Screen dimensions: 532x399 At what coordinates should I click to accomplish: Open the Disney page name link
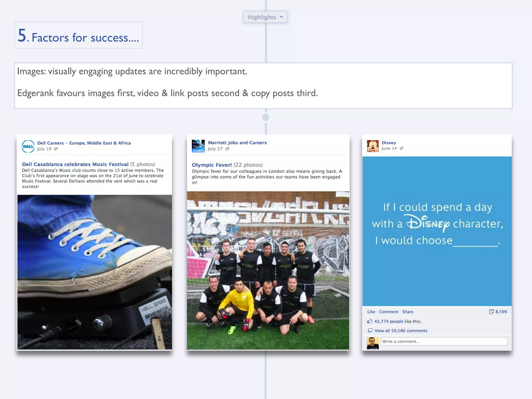[x=389, y=143]
